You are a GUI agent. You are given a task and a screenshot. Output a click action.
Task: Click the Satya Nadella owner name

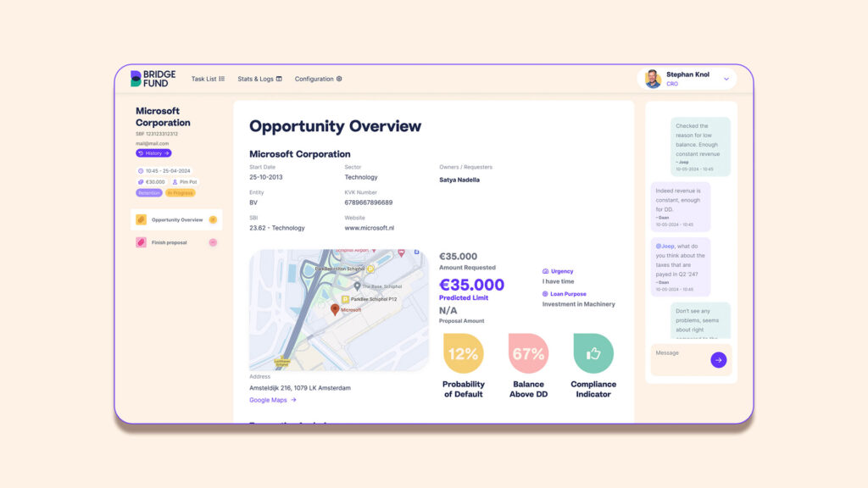459,180
